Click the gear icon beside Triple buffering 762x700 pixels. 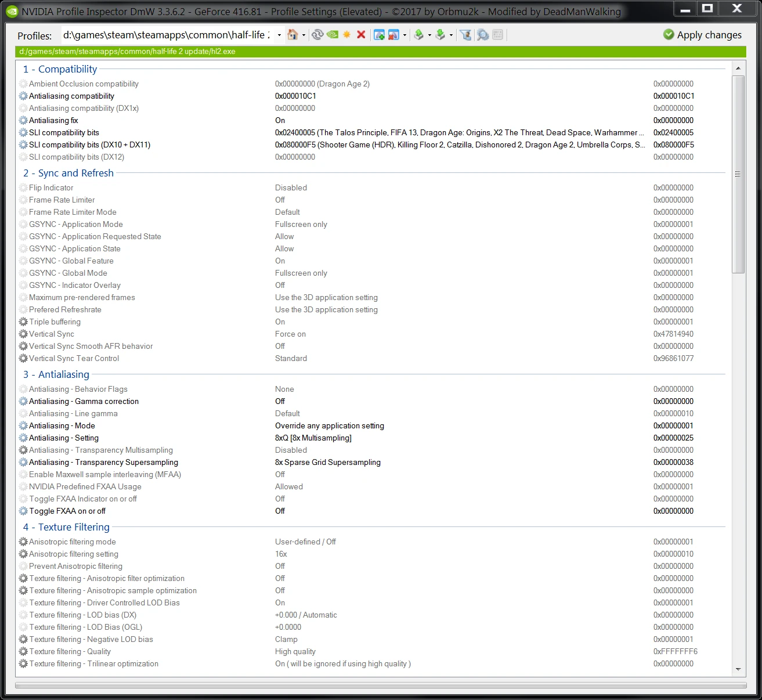(23, 322)
